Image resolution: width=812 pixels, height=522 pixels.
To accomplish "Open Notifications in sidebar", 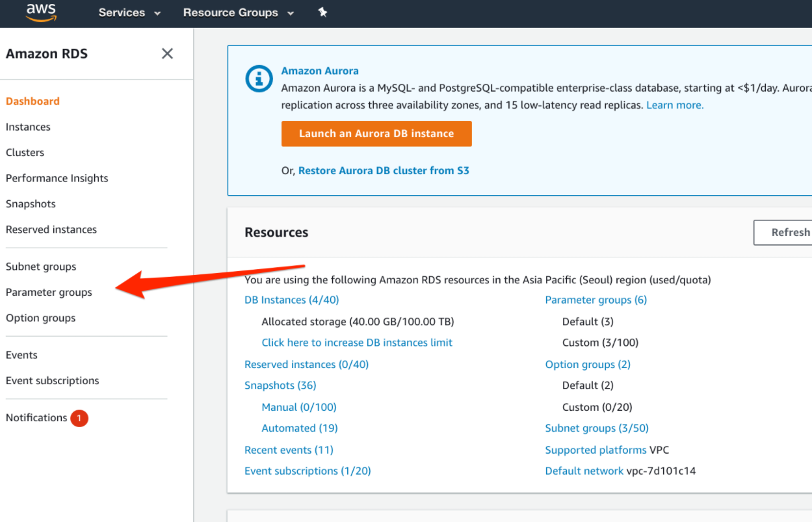I will pyautogui.click(x=36, y=418).
